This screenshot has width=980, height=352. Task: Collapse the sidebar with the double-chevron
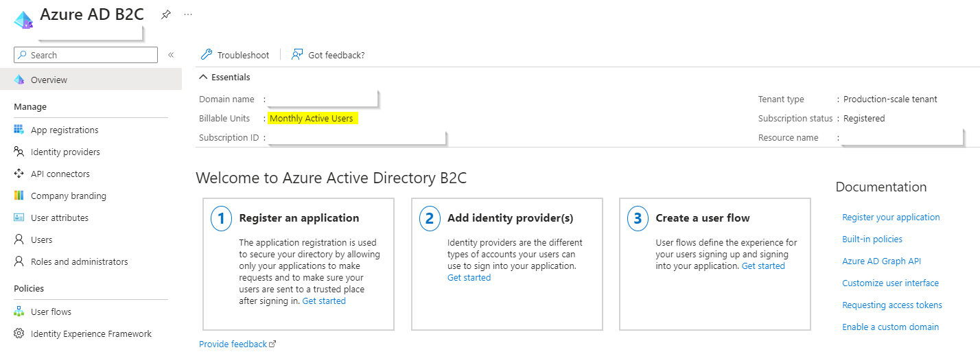pyautogui.click(x=171, y=55)
